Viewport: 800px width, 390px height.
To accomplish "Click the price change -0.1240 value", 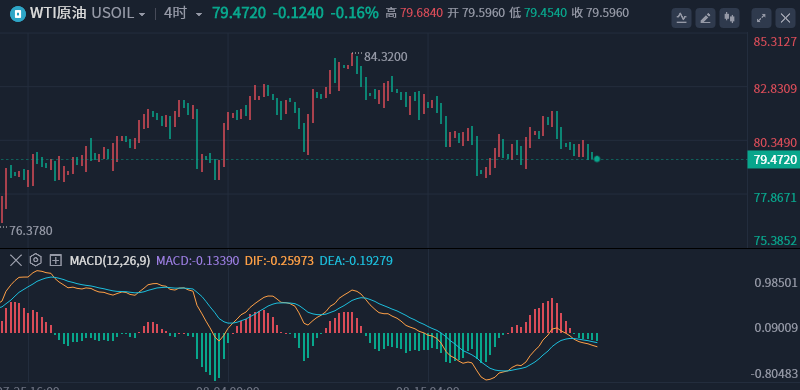I will pos(298,13).
